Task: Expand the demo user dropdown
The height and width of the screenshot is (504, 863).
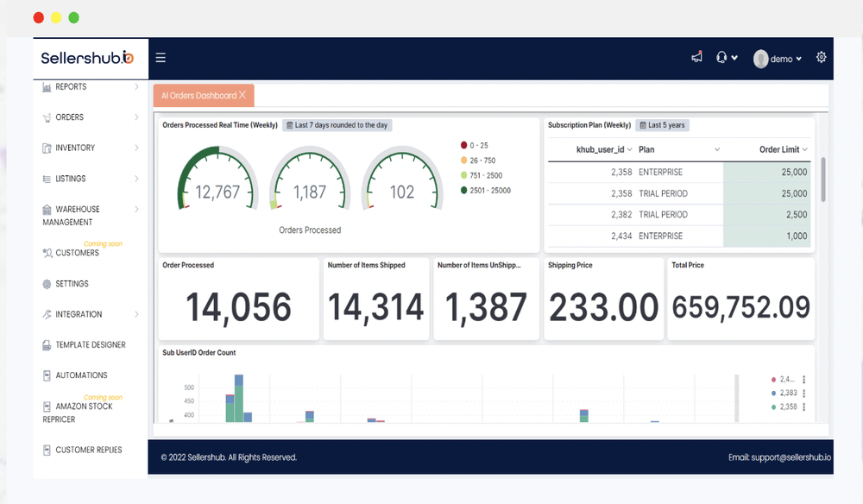Action: coord(779,57)
